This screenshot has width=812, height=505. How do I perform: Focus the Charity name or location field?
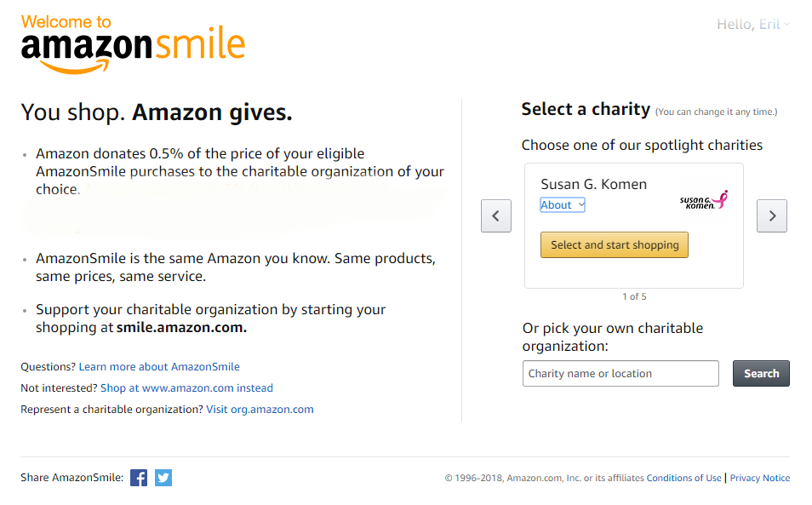620,374
